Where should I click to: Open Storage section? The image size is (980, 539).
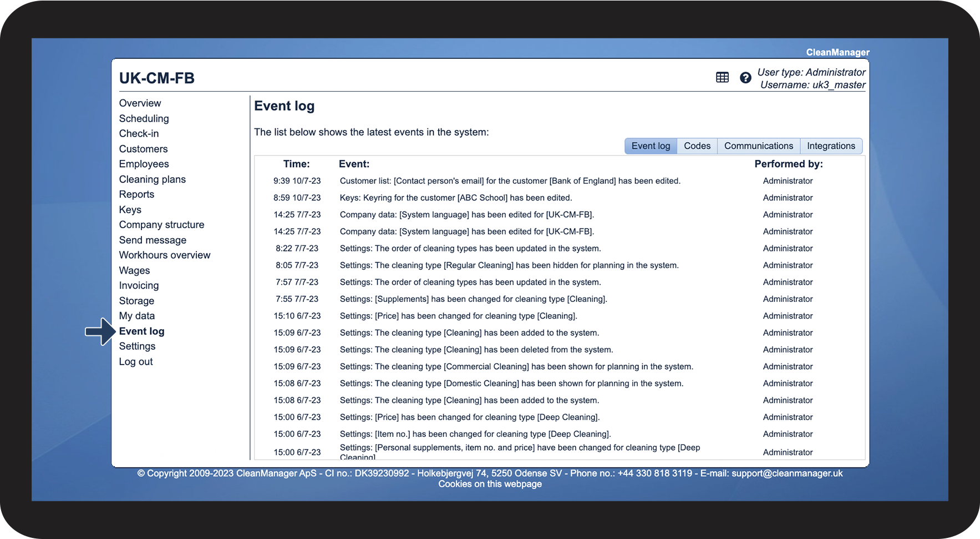136,301
